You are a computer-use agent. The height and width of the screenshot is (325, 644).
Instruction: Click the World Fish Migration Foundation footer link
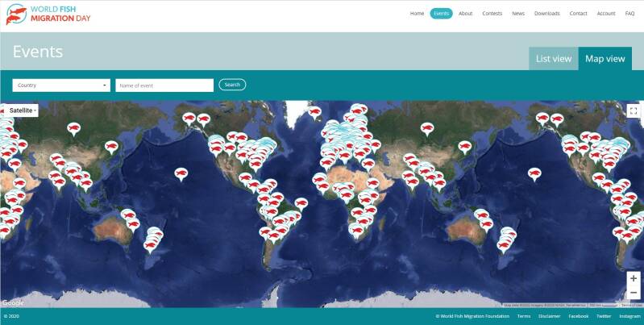click(472, 316)
